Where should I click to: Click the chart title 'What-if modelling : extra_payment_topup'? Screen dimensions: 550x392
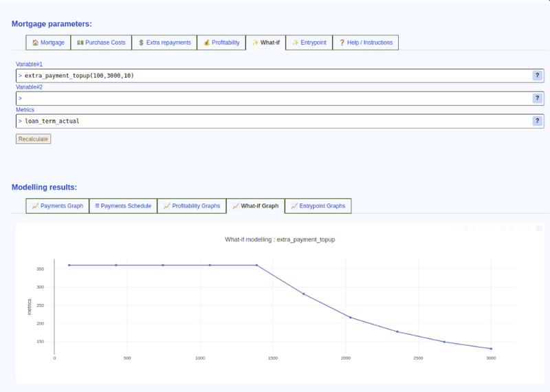pyautogui.click(x=280, y=239)
